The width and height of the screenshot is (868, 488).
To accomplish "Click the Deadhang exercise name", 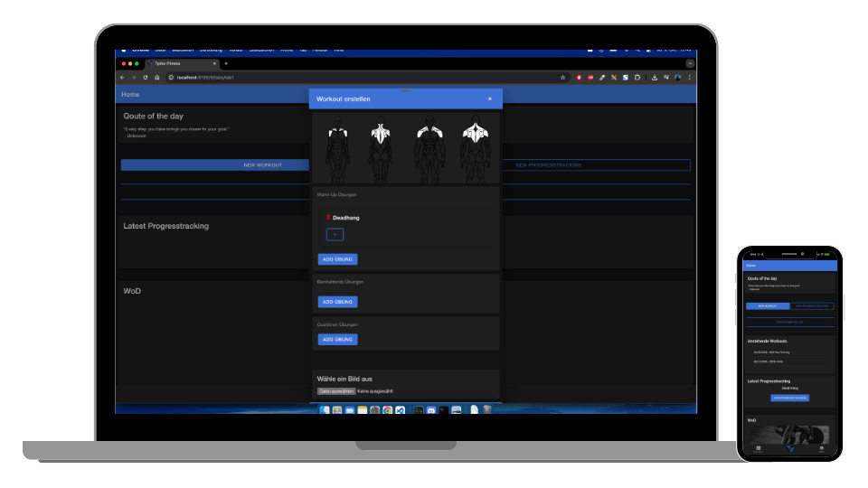I will [x=346, y=218].
